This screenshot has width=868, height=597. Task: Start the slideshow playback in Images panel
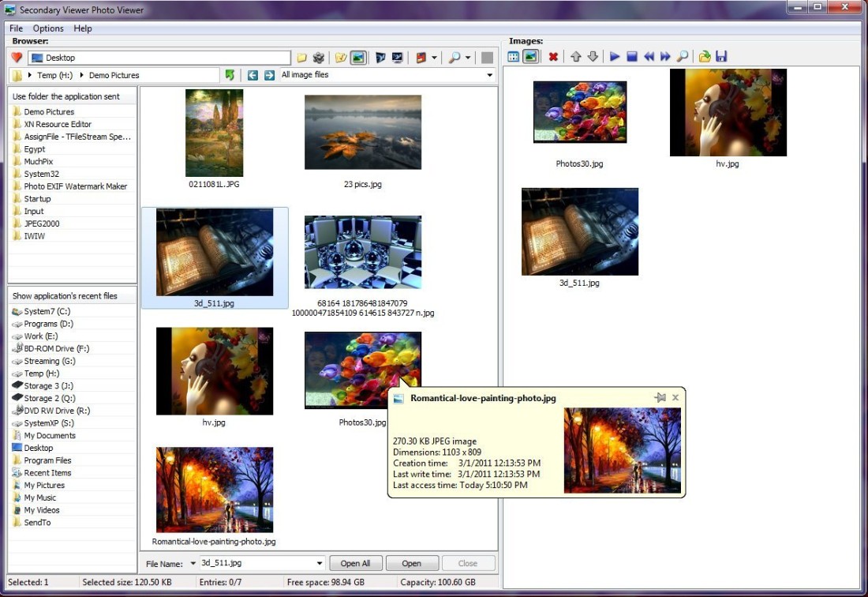click(614, 56)
